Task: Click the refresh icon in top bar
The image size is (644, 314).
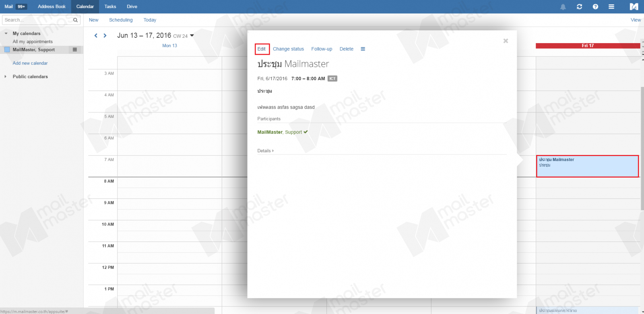Action: pyautogui.click(x=579, y=6)
